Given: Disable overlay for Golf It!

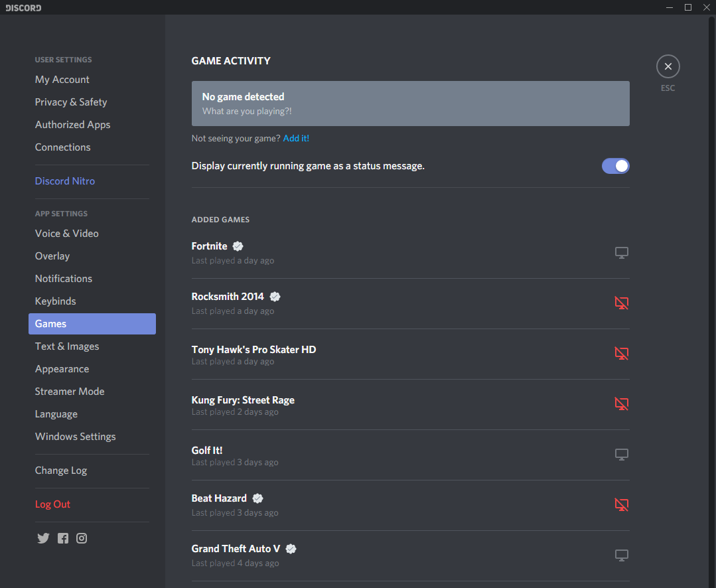Looking at the screenshot, I should [621, 455].
